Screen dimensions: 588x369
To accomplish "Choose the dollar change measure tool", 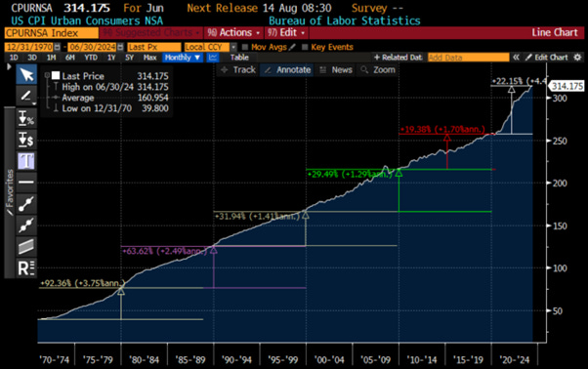I will coord(26,140).
